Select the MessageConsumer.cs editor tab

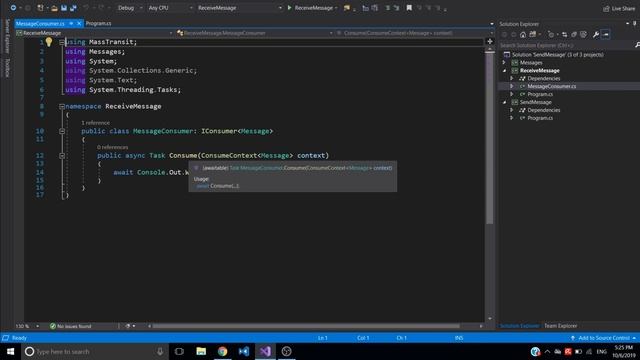(40, 23)
